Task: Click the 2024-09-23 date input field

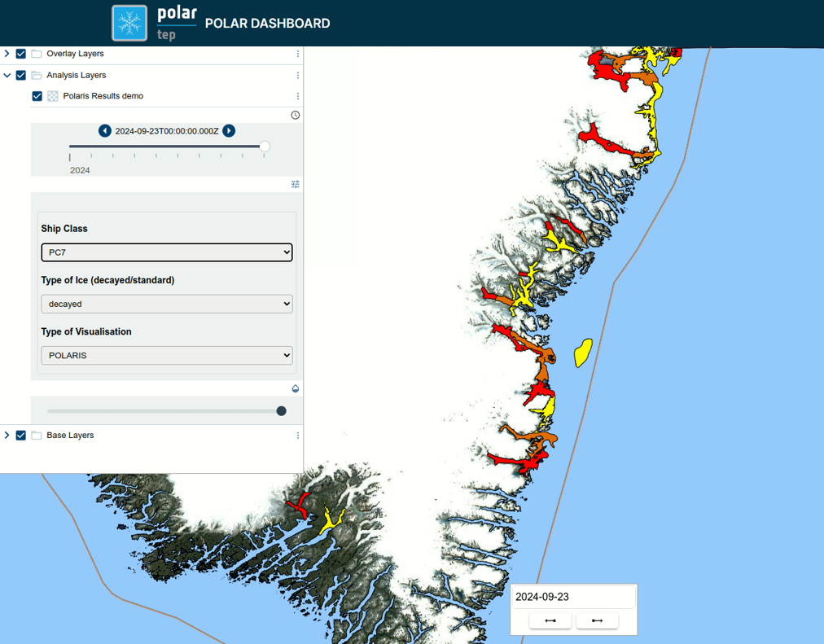Action: click(573, 597)
